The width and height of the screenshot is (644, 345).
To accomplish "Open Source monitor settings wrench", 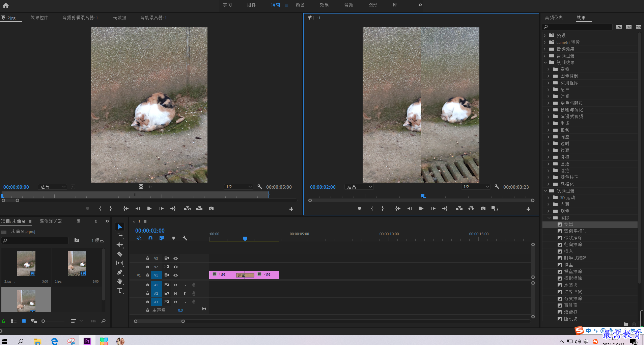I will pos(260,187).
